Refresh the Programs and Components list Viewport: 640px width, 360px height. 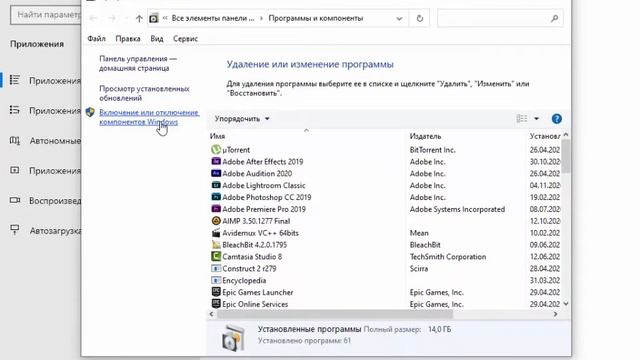(420, 18)
